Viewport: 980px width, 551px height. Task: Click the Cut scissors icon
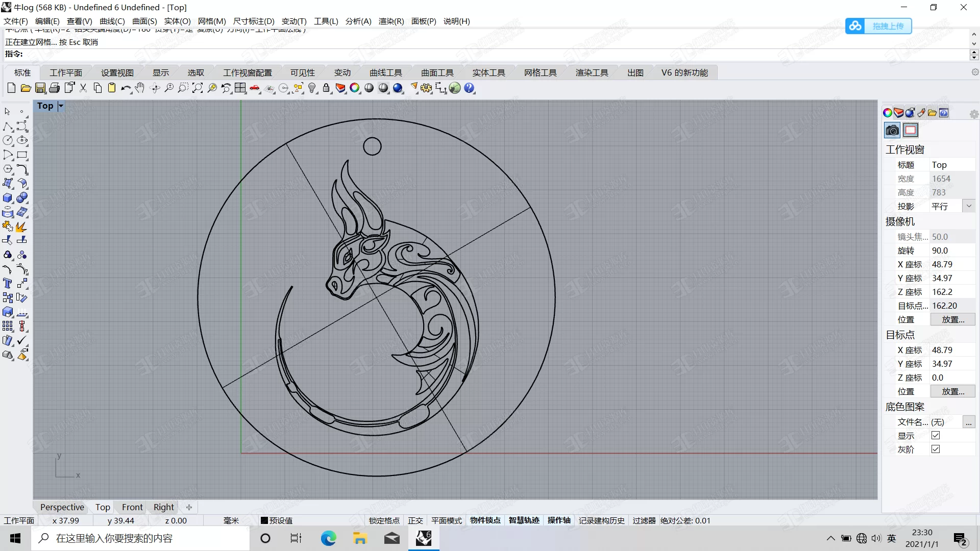(83, 88)
